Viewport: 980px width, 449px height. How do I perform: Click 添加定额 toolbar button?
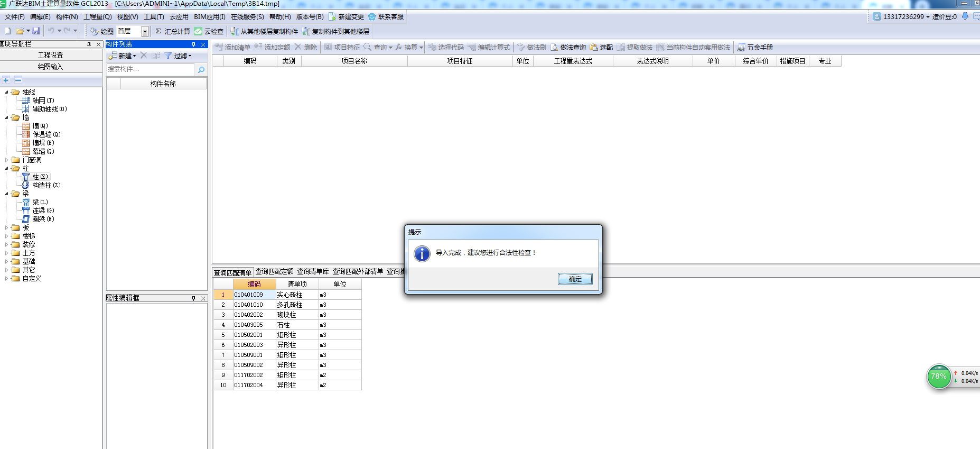[272, 47]
